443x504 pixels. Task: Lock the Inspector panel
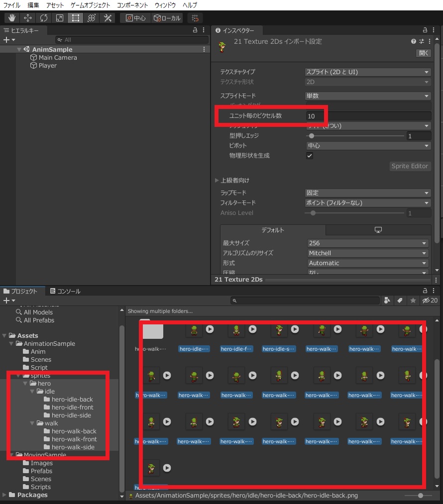click(425, 30)
